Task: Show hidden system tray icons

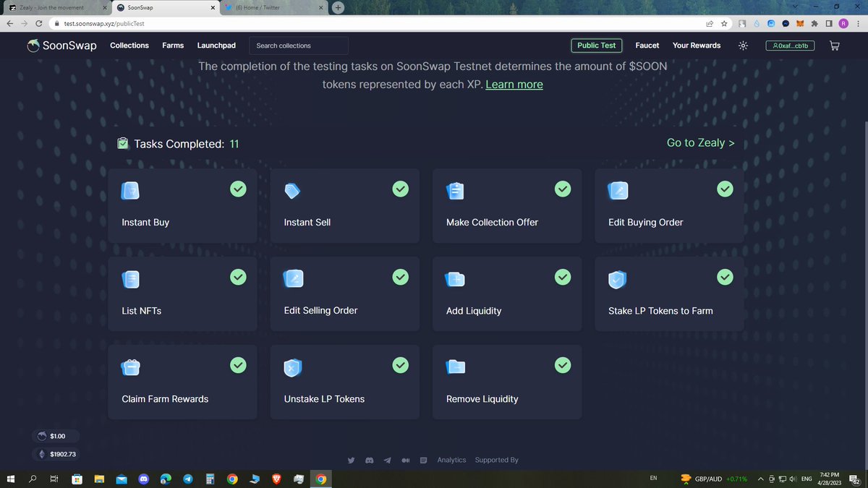Action: (762, 479)
